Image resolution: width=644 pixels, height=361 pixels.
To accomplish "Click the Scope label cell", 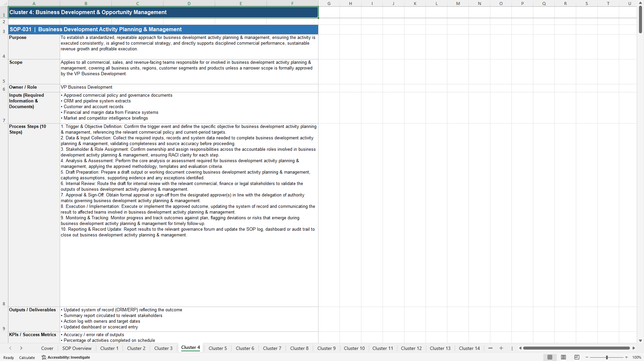I will pyautogui.click(x=34, y=72).
